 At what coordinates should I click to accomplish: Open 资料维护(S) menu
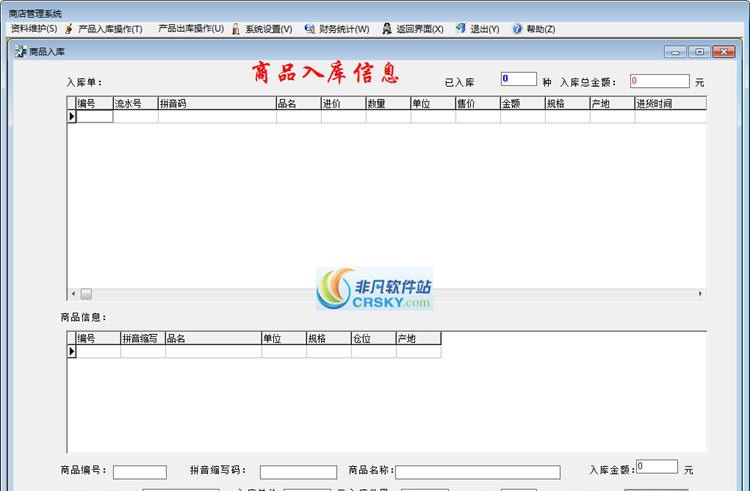(34, 29)
